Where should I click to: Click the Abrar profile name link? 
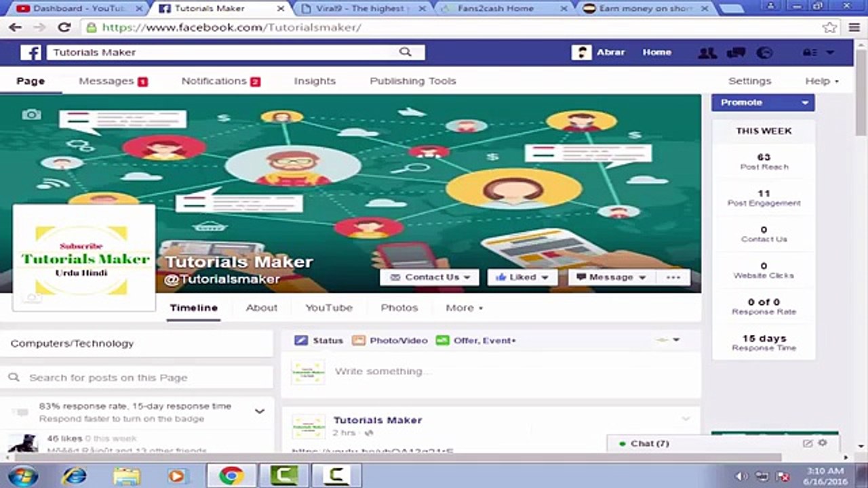click(x=611, y=52)
